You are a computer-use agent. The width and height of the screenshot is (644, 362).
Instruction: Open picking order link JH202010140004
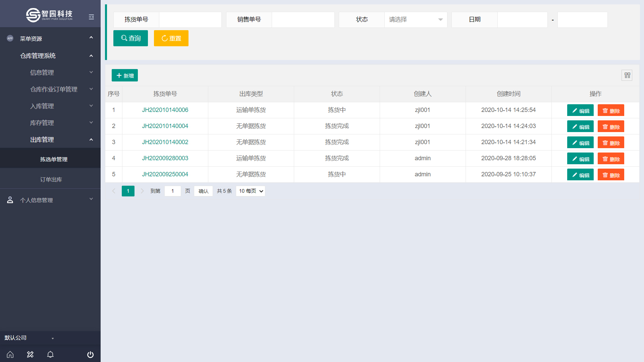pyautogui.click(x=165, y=126)
